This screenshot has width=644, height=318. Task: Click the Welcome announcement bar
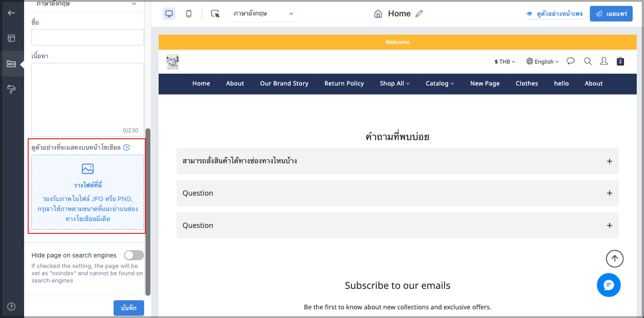pos(397,42)
